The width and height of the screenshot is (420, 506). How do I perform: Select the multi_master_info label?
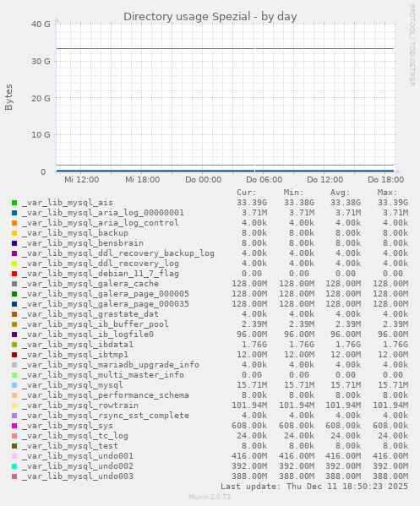click(103, 375)
